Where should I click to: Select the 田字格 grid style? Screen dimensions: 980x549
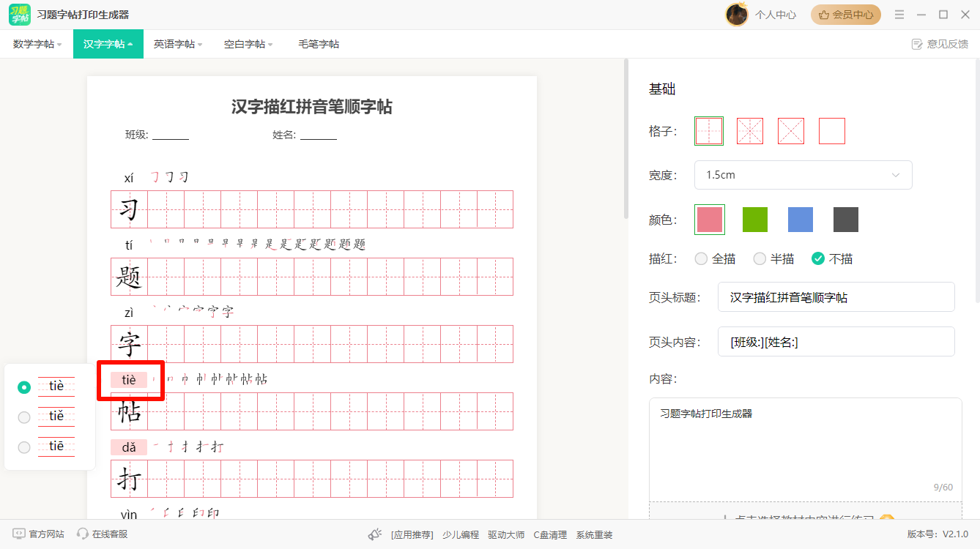709,131
